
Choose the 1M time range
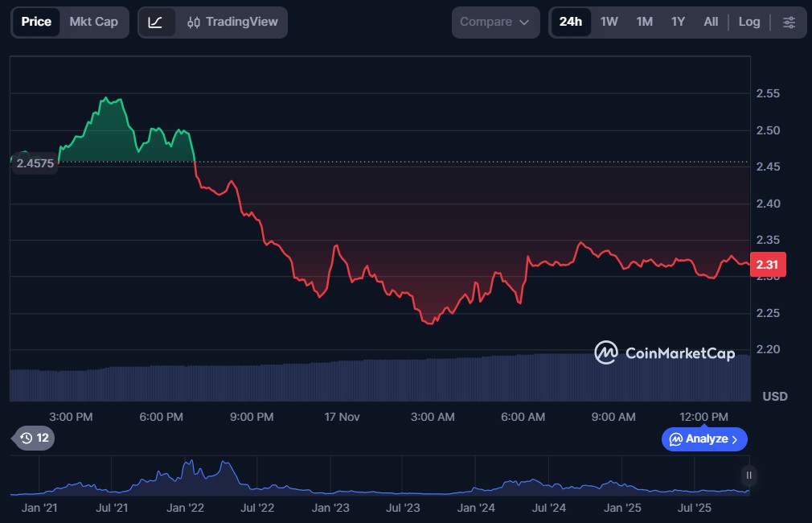click(644, 22)
